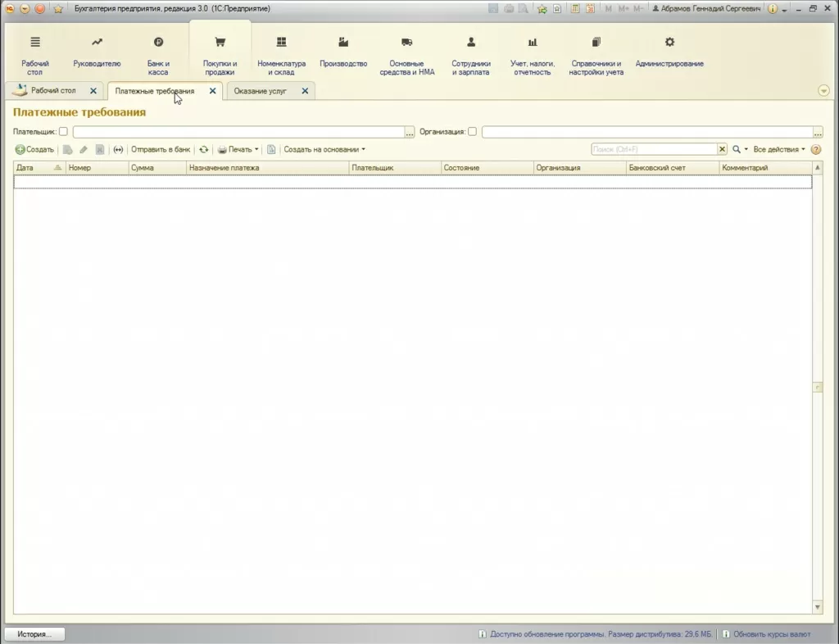Click the list scrollbar down arrow

tap(817, 607)
